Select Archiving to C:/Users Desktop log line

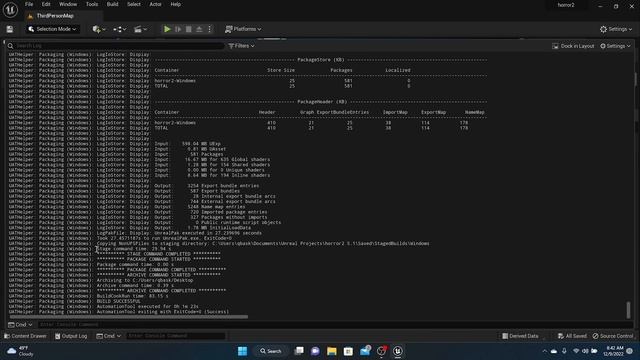pos(145,280)
